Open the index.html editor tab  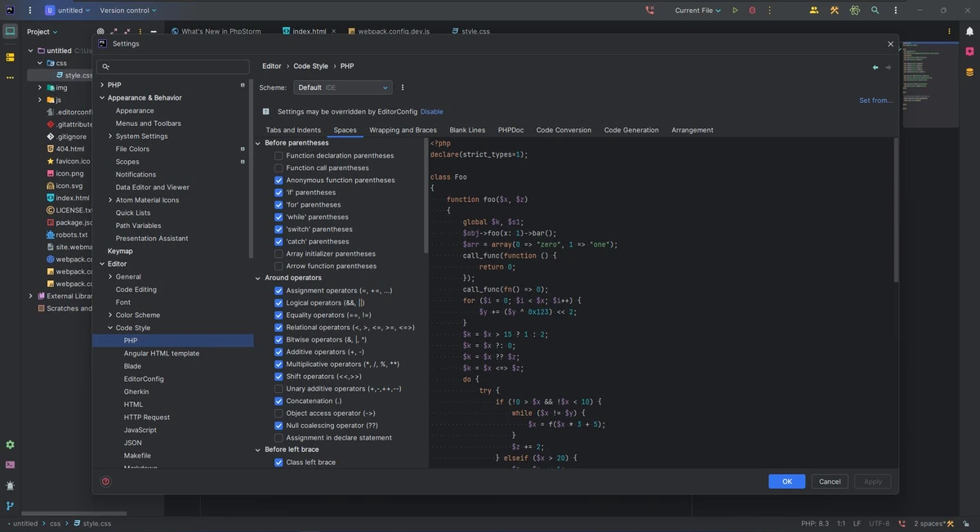tap(309, 31)
